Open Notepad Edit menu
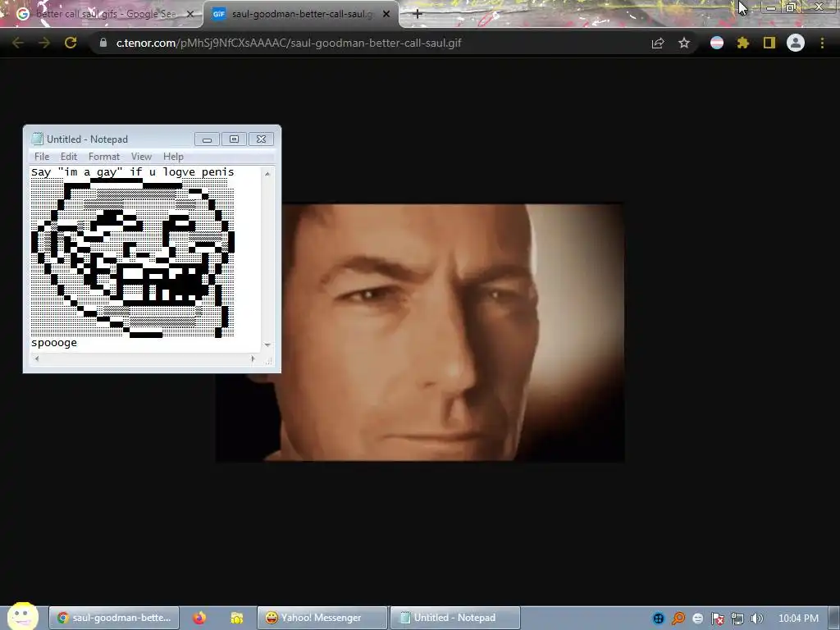Viewport: 840px width, 630px height. pos(69,157)
